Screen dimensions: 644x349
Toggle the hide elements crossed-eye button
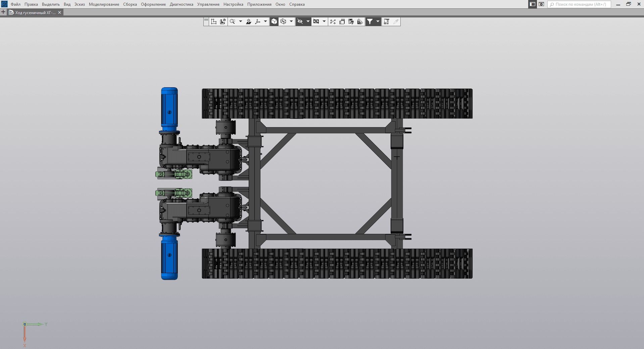(300, 22)
